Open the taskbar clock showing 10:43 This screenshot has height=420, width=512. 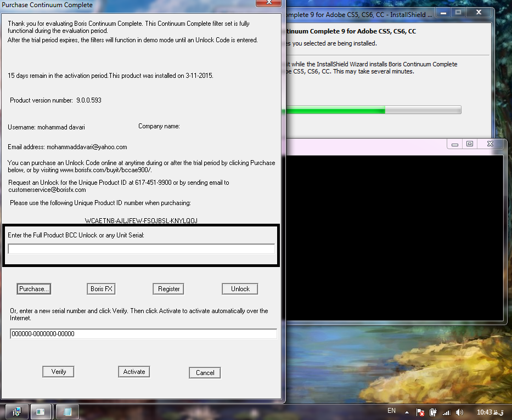click(x=490, y=412)
